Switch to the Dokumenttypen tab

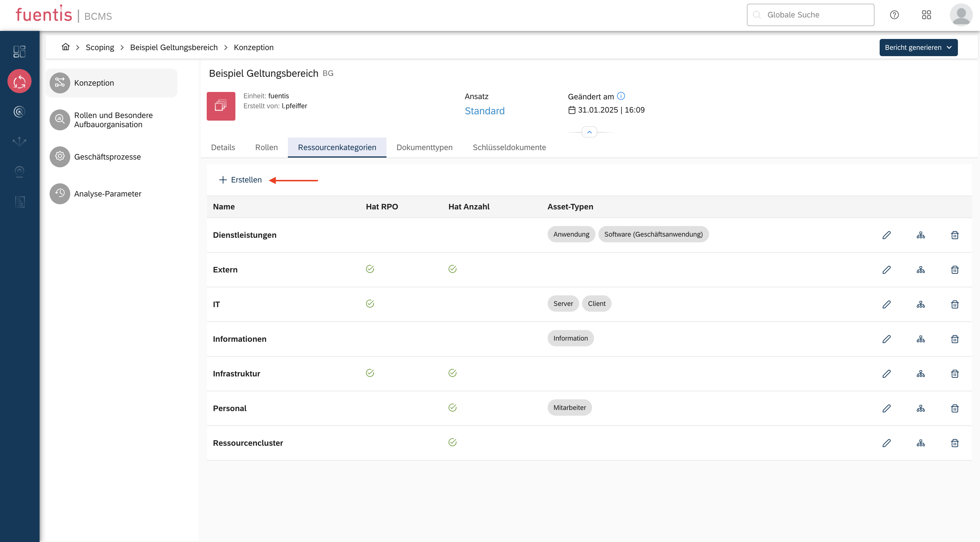[424, 147]
